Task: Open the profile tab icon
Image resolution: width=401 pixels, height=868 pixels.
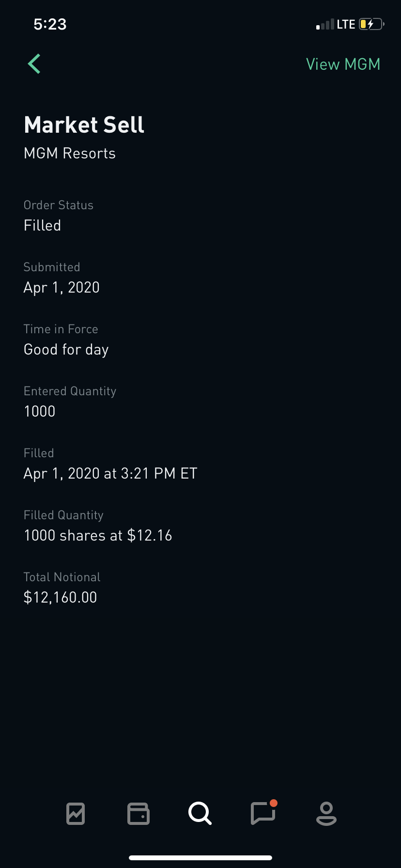Action: (x=326, y=814)
